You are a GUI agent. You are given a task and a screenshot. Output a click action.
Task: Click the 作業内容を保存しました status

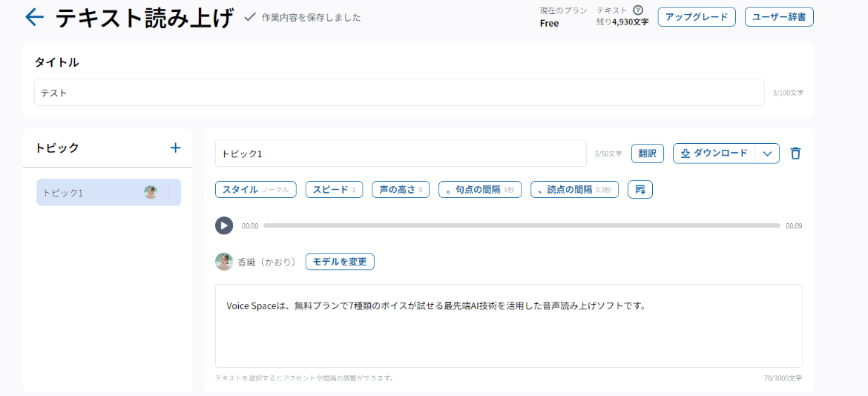tap(311, 18)
